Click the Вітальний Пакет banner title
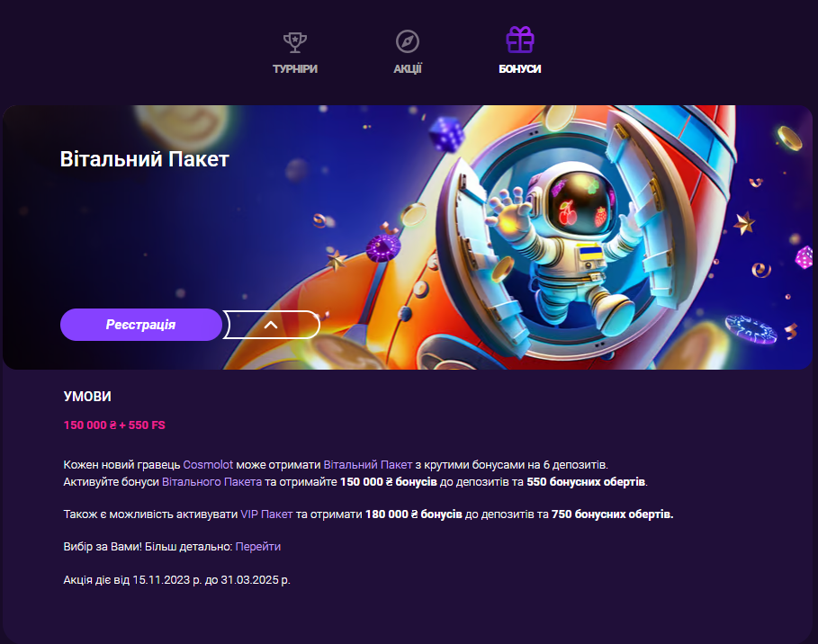Image resolution: width=818 pixels, height=644 pixels. 145,159
